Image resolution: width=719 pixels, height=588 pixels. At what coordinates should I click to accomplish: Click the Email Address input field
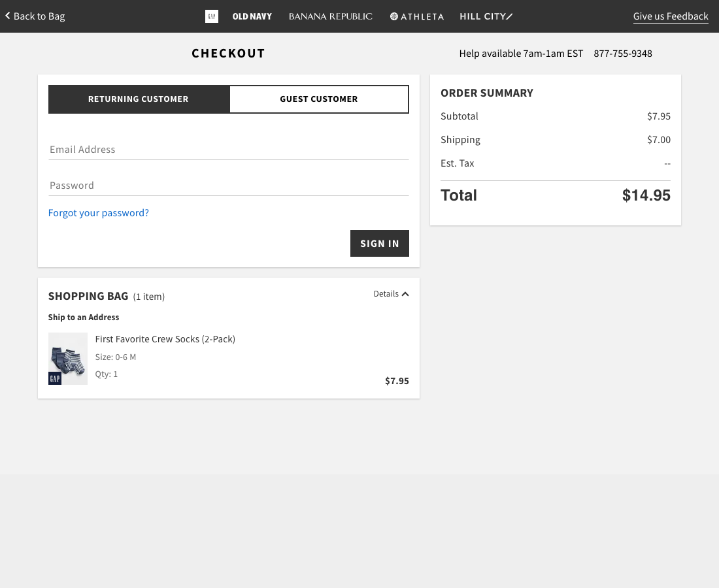coord(229,150)
